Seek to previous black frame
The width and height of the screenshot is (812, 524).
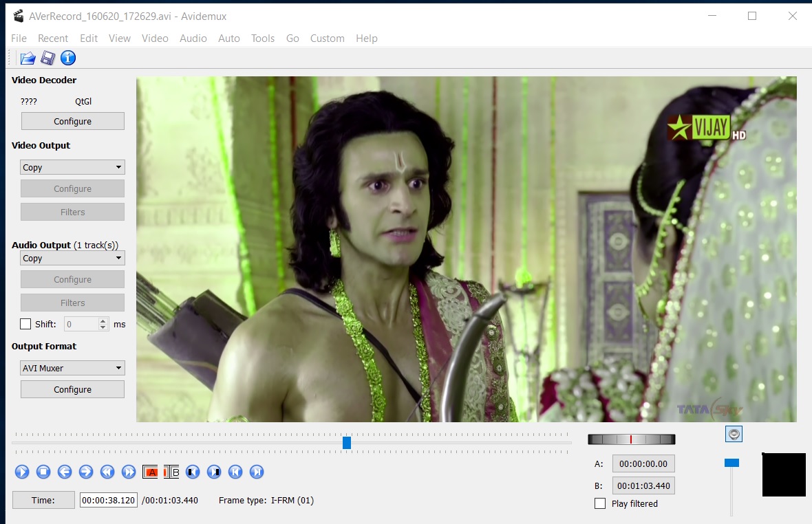[193, 472]
